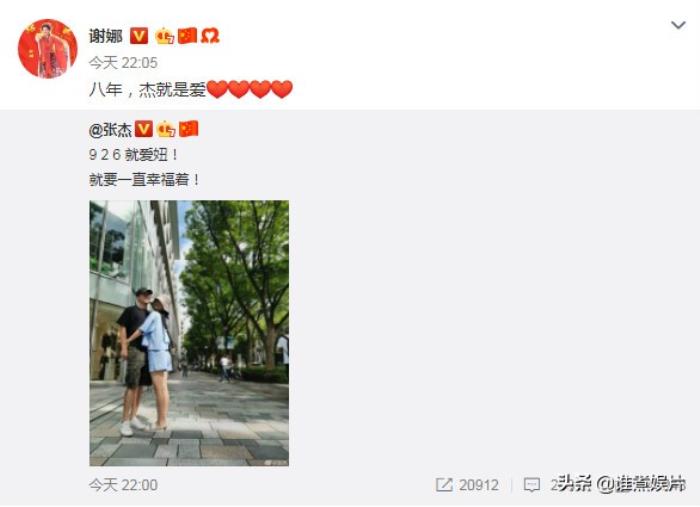This screenshot has height=507, width=700.
Task: Click the crown membership icon beside 谢娜
Action: (x=164, y=36)
